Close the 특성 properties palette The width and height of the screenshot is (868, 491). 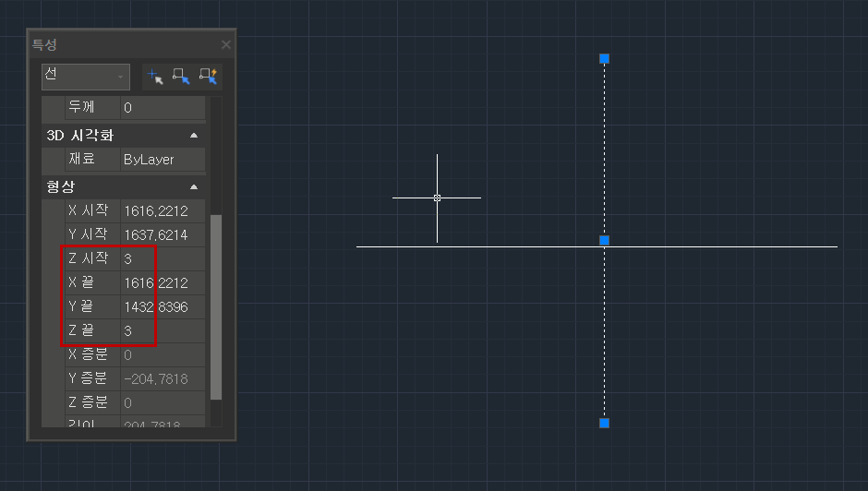coord(226,45)
